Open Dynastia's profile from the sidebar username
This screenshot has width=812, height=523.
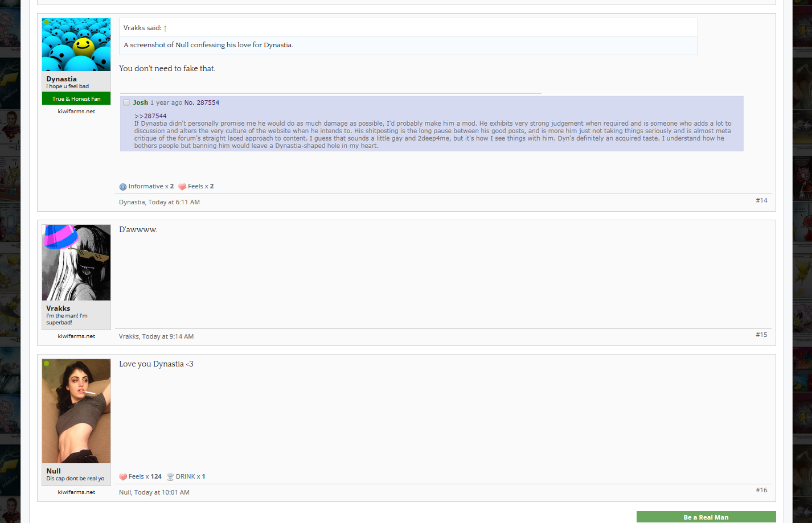61,79
